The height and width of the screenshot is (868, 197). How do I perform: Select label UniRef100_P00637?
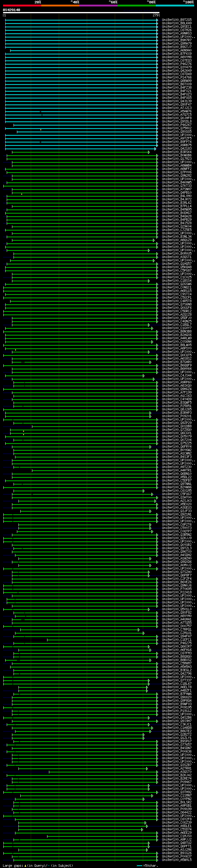click(177, 856)
